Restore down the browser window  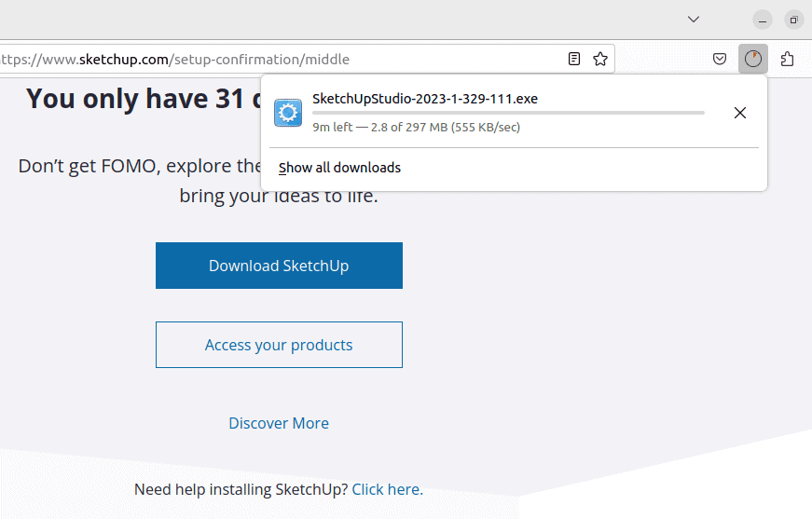point(794,20)
